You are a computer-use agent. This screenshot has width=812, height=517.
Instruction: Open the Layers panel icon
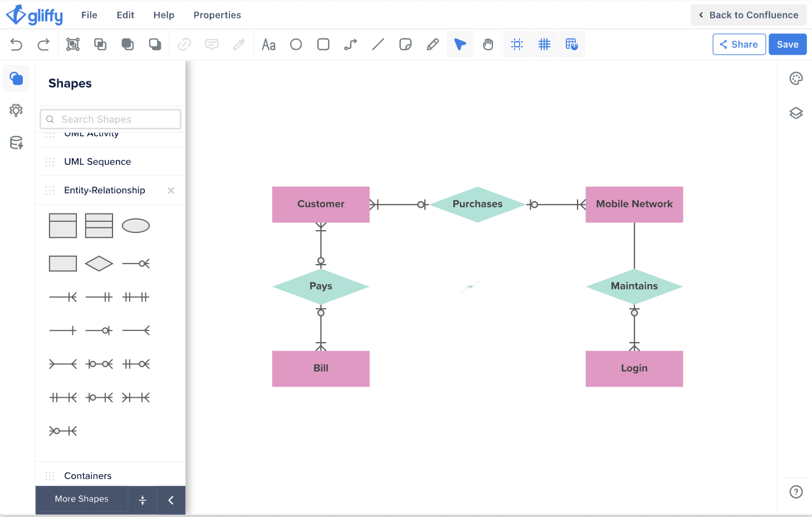(796, 113)
